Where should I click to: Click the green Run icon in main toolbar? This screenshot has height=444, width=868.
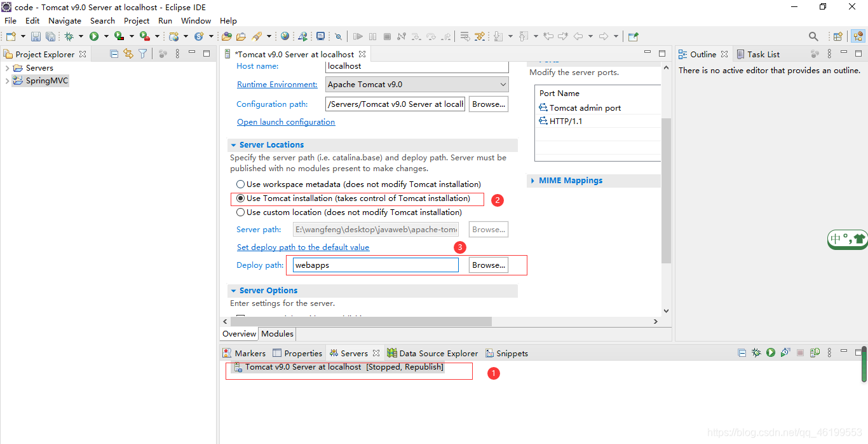tap(94, 36)
